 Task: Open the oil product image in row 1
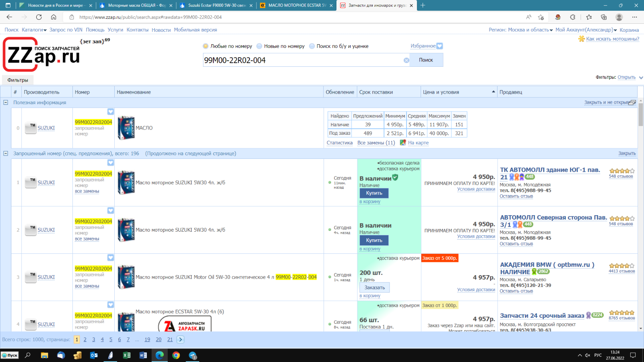[x=126, y=183]
